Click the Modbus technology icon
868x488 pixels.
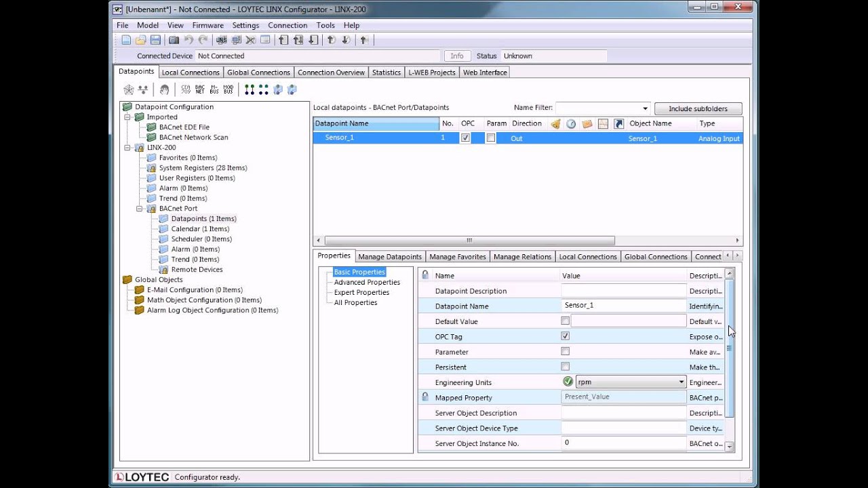pos(229,89)
